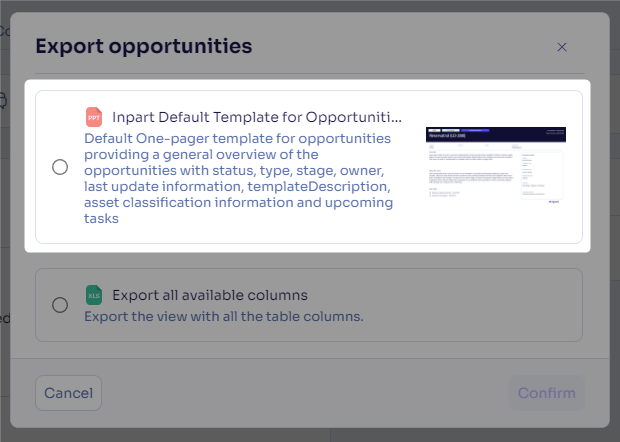
Task: Select the Inpart Default Template radio button
Action: [60, 167]
